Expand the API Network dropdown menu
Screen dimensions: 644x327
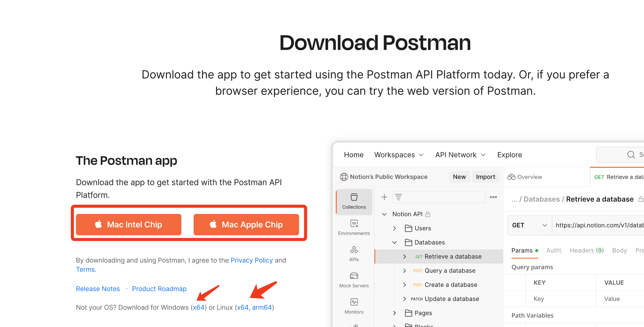(x=460, y=155)
